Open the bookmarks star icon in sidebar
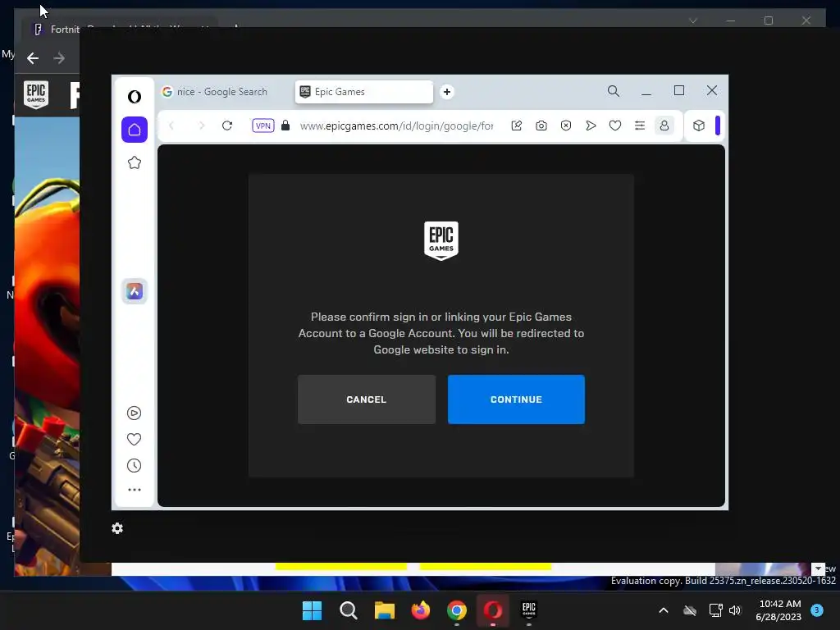840x630 pixels. (x=135, y=162)
